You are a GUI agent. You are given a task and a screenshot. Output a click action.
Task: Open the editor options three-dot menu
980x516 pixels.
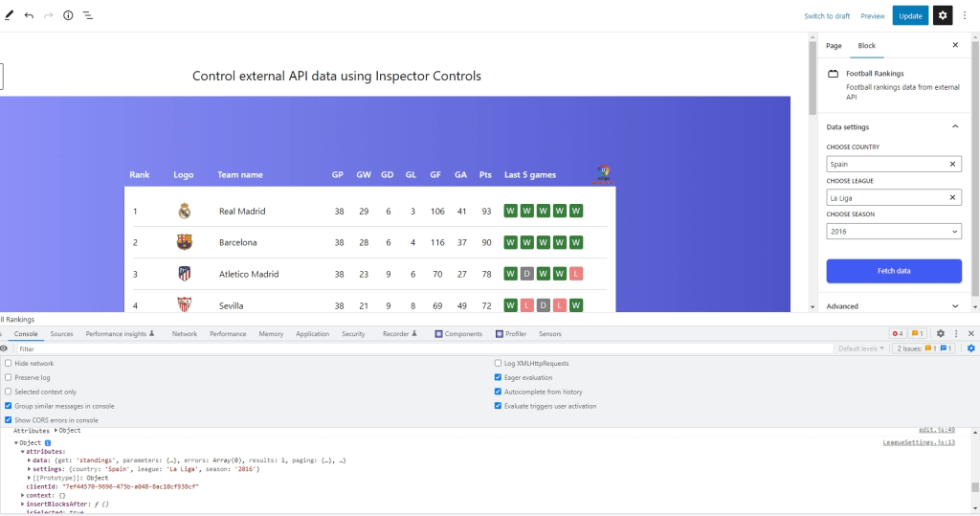click(965, 15)
